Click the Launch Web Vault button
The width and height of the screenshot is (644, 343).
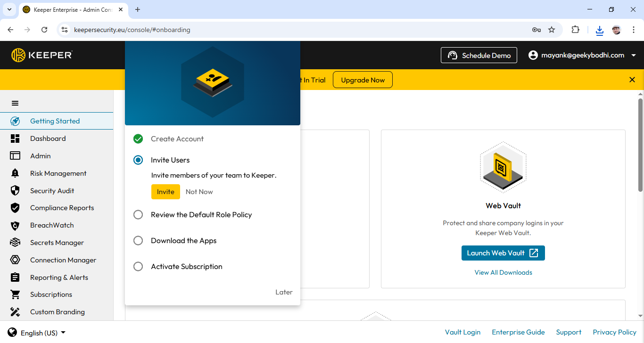[503, 253]
